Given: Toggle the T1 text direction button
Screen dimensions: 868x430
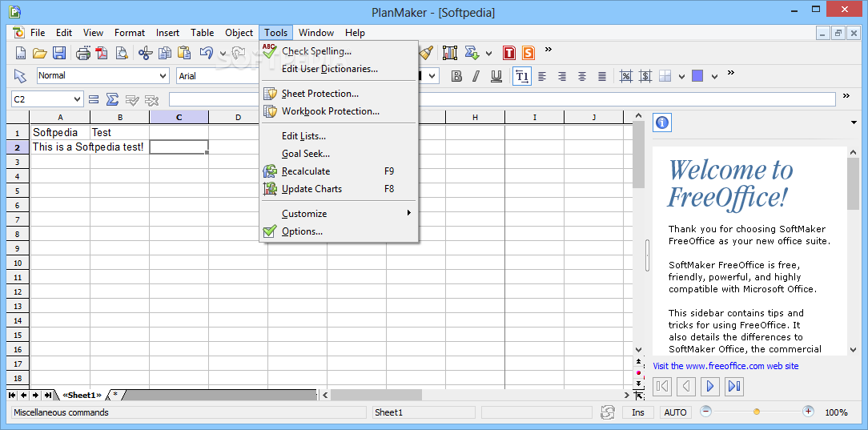Looking at the screenshot, I should click(x=522, y=76).
